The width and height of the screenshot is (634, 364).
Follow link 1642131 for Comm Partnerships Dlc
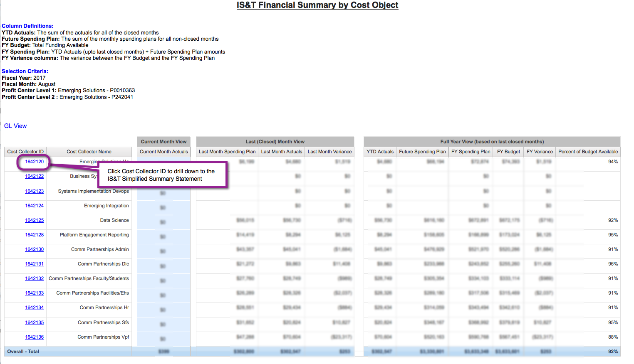point(34,264)
